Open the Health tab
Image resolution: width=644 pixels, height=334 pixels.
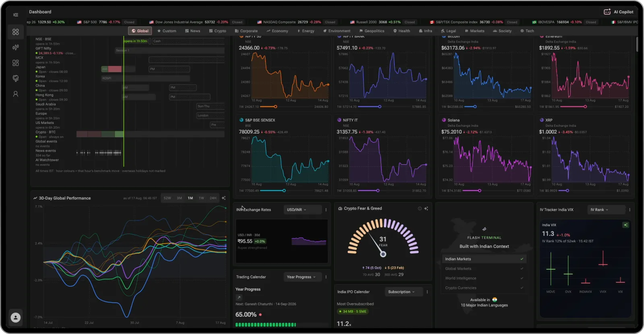402,31
